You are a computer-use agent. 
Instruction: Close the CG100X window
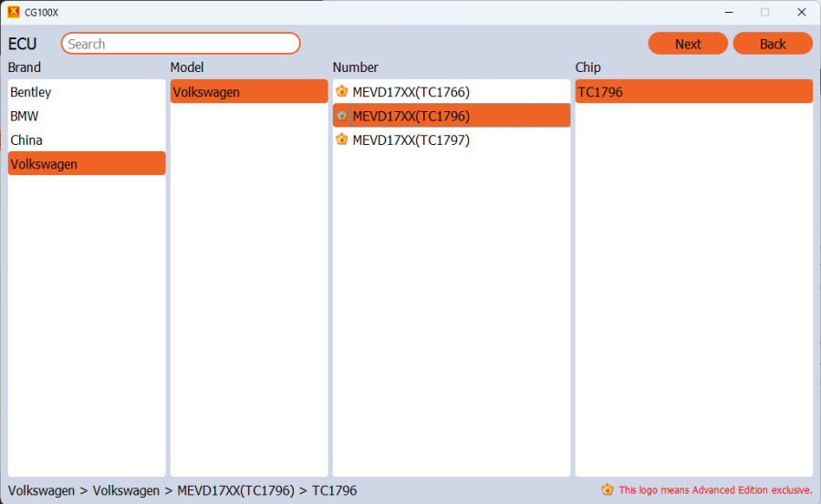tap(801, 12)
